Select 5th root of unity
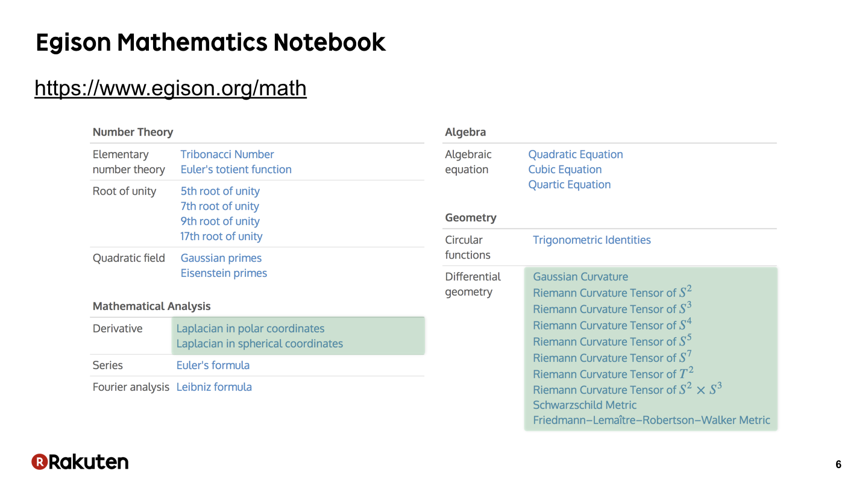Viewport: 868px width, 488px height. [220, 191]
